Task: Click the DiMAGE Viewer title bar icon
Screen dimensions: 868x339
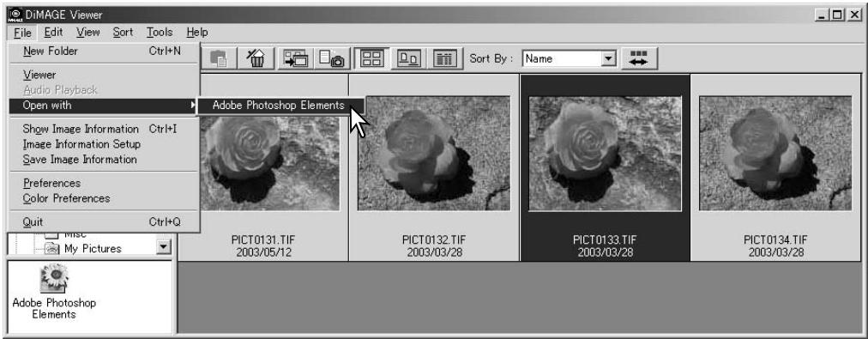Action: tap(15, 15)
